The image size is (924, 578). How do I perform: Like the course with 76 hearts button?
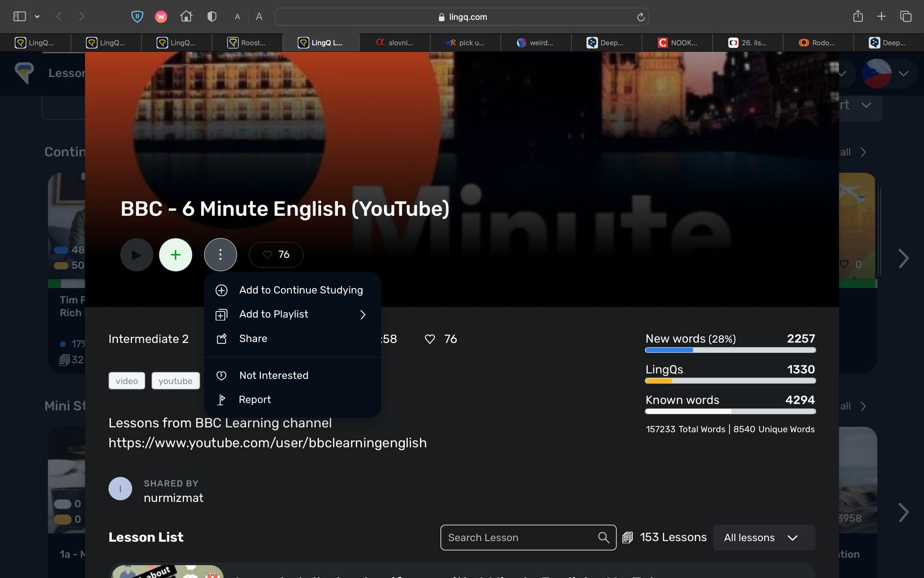coord(276,254)
